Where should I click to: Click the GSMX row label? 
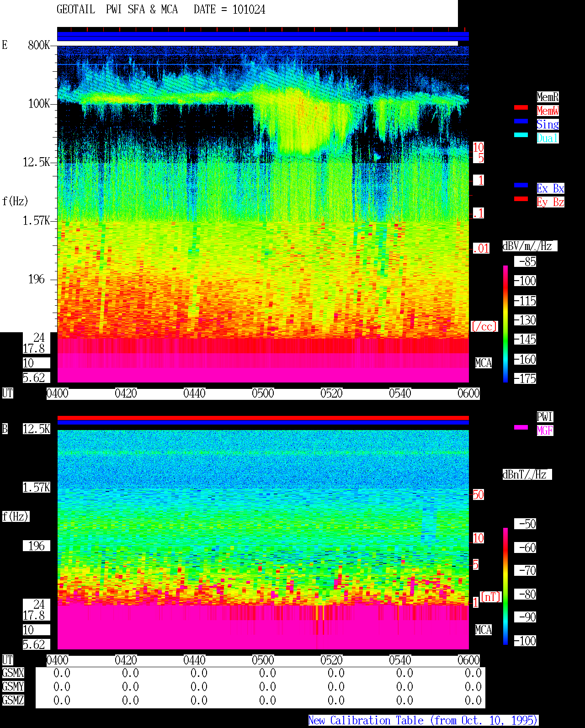pyautogui.click(x=13, y=673)
